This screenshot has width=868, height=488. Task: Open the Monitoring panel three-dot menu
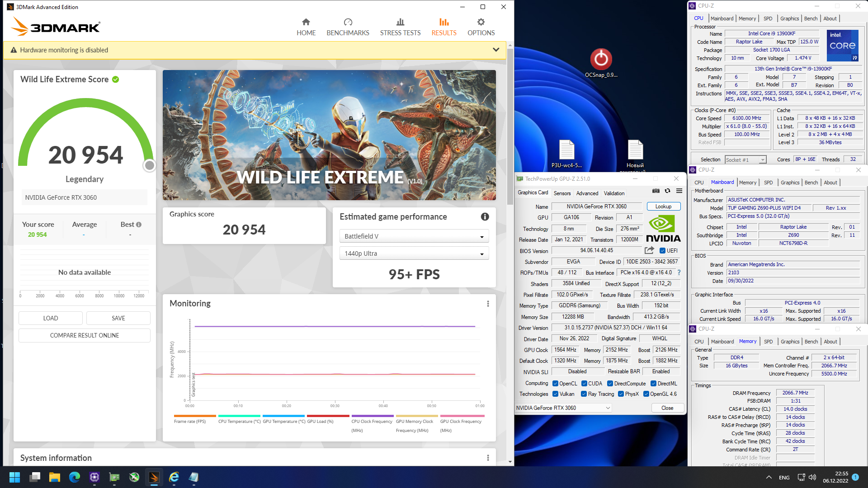488,304
